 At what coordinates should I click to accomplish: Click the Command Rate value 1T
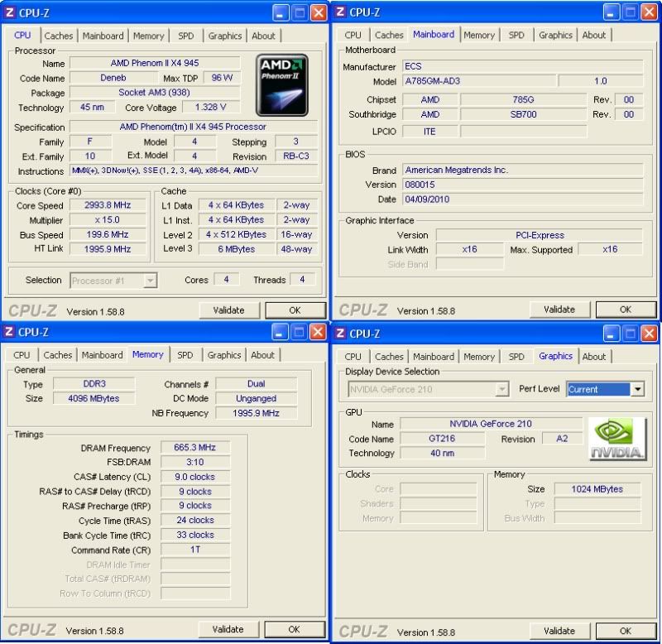coord(195,550)
